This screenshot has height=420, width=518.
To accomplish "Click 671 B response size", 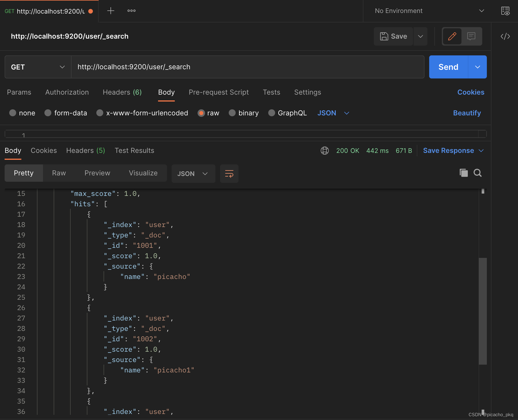I will (x=404, y=151).
